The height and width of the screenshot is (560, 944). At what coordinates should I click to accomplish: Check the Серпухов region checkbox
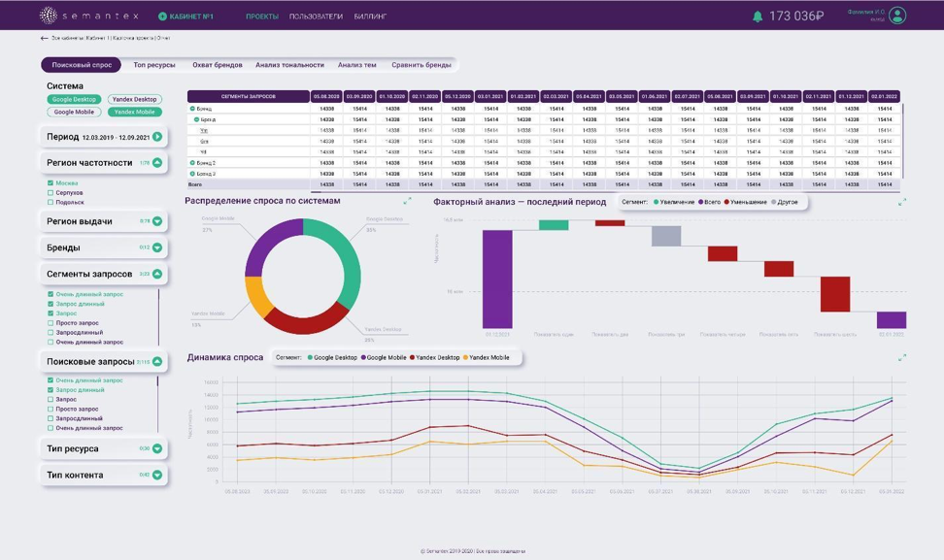(x=51, y=192)
